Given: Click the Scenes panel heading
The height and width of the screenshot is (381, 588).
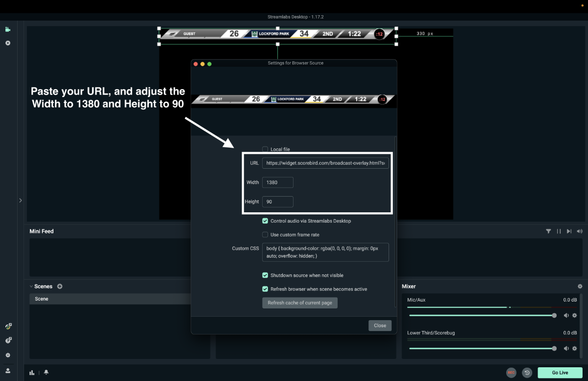Looking at the screenshot, I should 43,286.
